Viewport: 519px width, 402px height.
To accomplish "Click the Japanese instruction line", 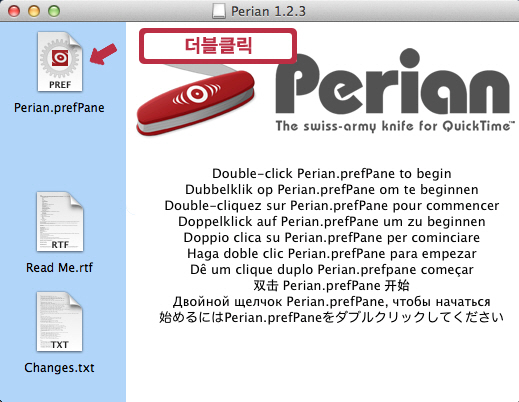I will click(x=331, y=317).
